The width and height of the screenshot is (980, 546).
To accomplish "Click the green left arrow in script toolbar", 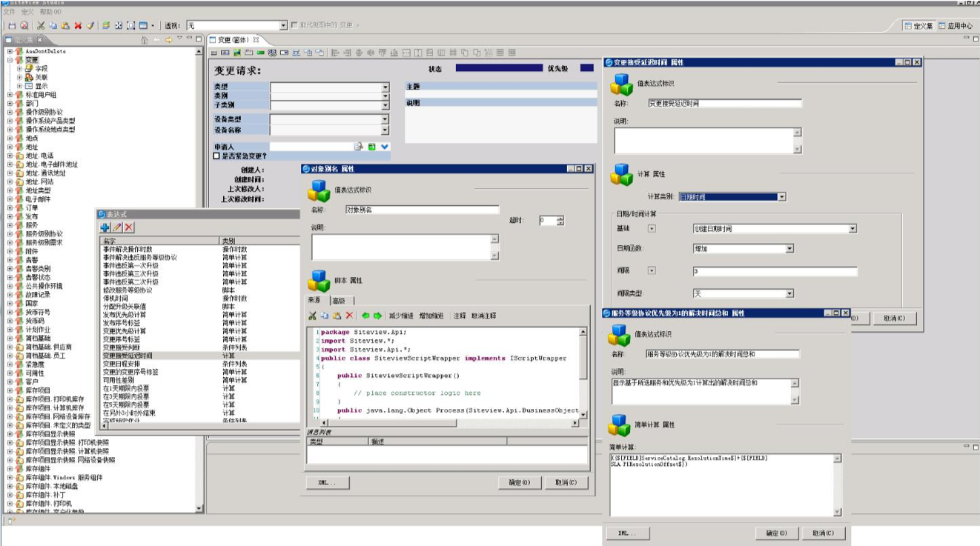I will (365, 316).
